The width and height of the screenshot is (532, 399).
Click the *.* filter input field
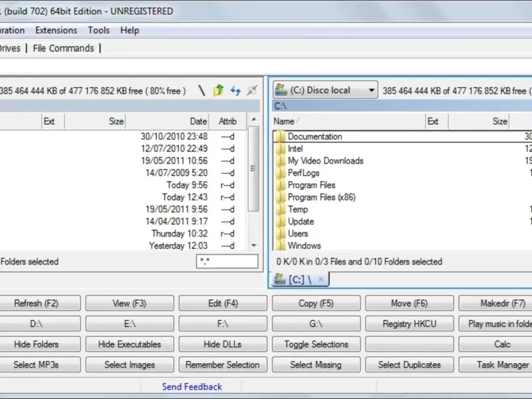pos(227,261)
